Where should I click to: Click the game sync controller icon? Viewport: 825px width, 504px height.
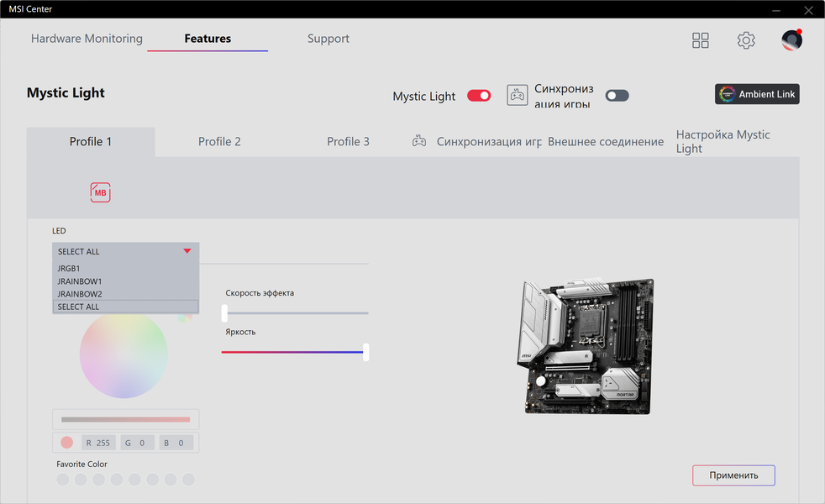518,95
